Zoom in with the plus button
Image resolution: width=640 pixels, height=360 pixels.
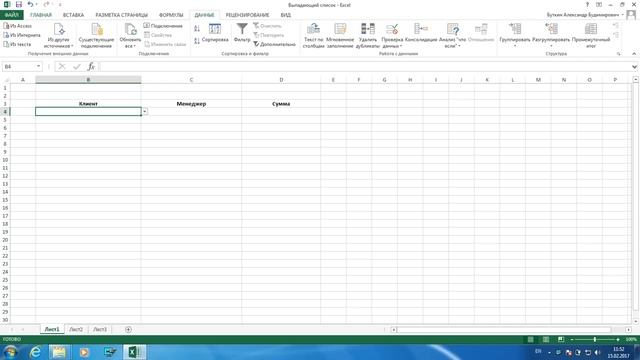tap(618, 340)
